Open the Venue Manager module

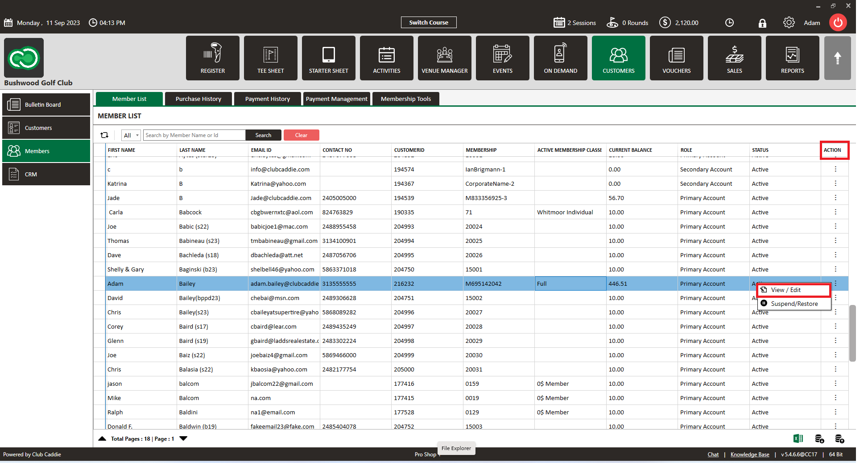[444, 58]
